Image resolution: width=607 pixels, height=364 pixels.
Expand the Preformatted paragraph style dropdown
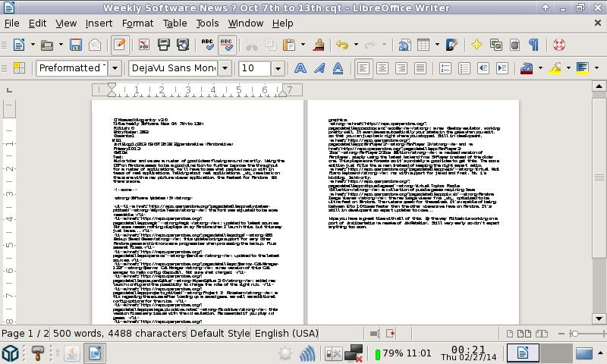point(115,68)
